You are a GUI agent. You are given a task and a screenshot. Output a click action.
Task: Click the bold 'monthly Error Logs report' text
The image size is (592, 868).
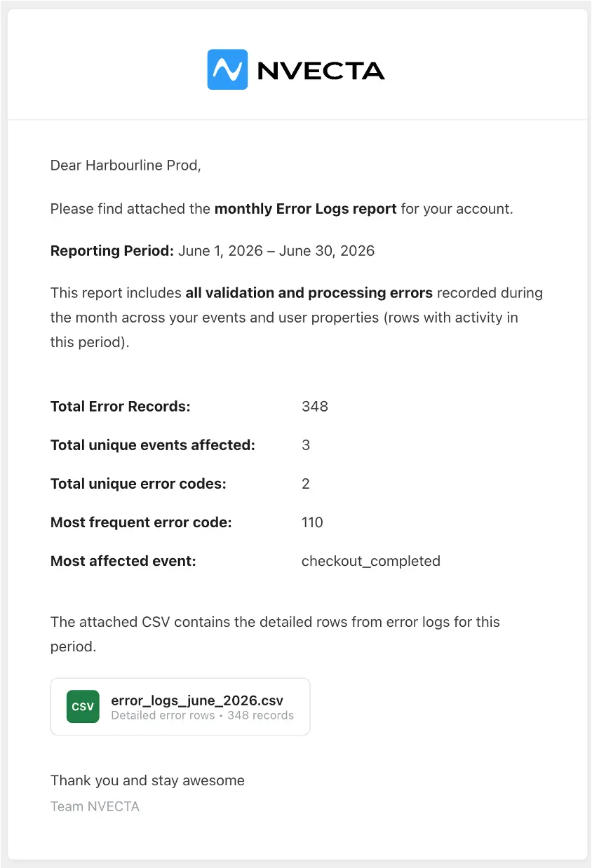tap(305, 208)
